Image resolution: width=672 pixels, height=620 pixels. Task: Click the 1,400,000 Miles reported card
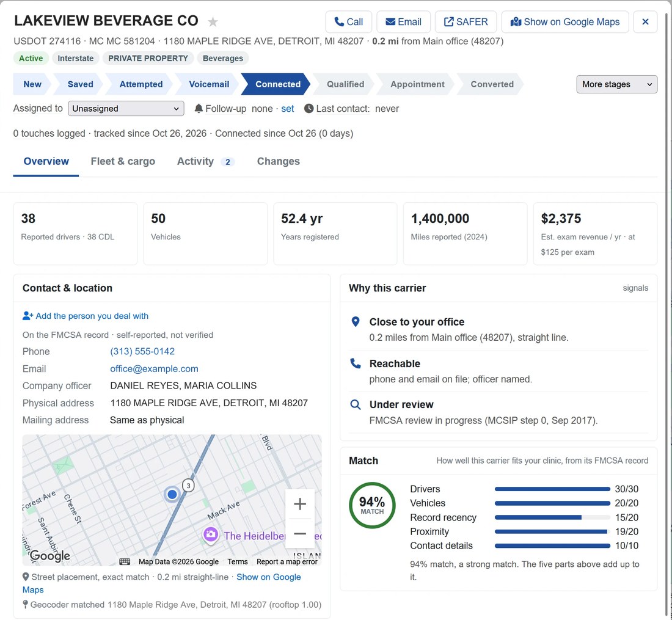(465, 233)
